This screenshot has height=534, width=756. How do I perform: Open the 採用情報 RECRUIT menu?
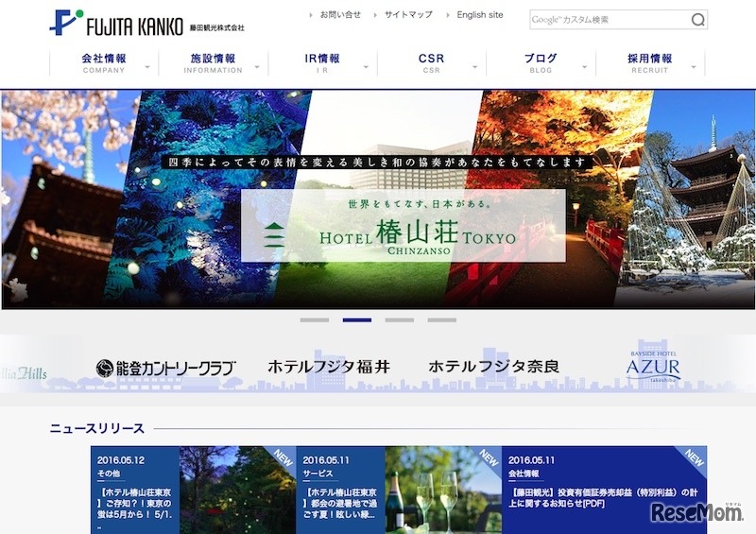pyautogui.click(x=649, y=62)
